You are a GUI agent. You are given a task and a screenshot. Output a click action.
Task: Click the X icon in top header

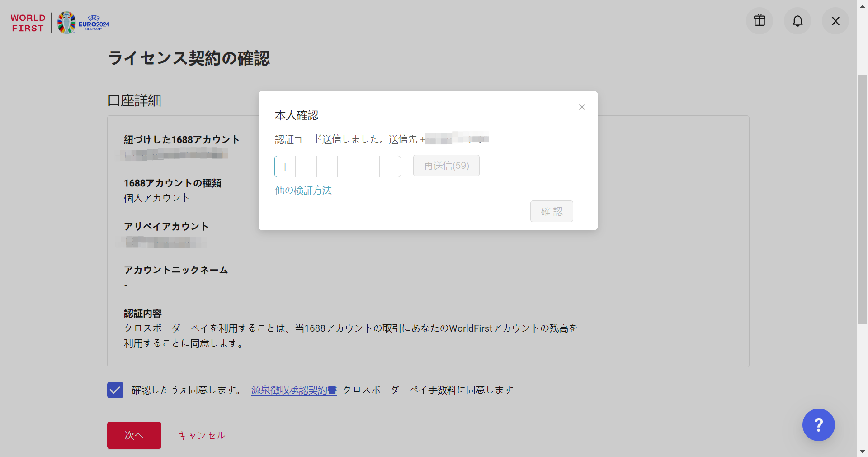(x=835, y=21)
